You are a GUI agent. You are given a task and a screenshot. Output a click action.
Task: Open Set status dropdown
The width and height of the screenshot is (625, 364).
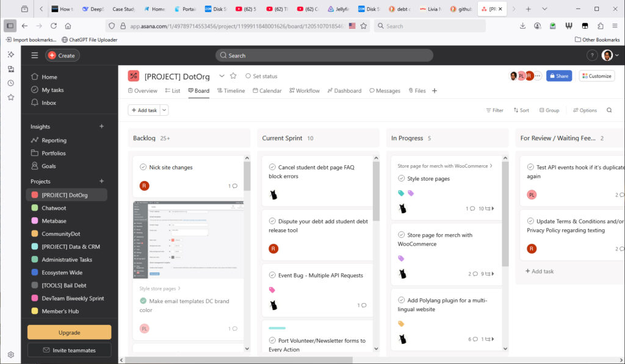[261, 76]
